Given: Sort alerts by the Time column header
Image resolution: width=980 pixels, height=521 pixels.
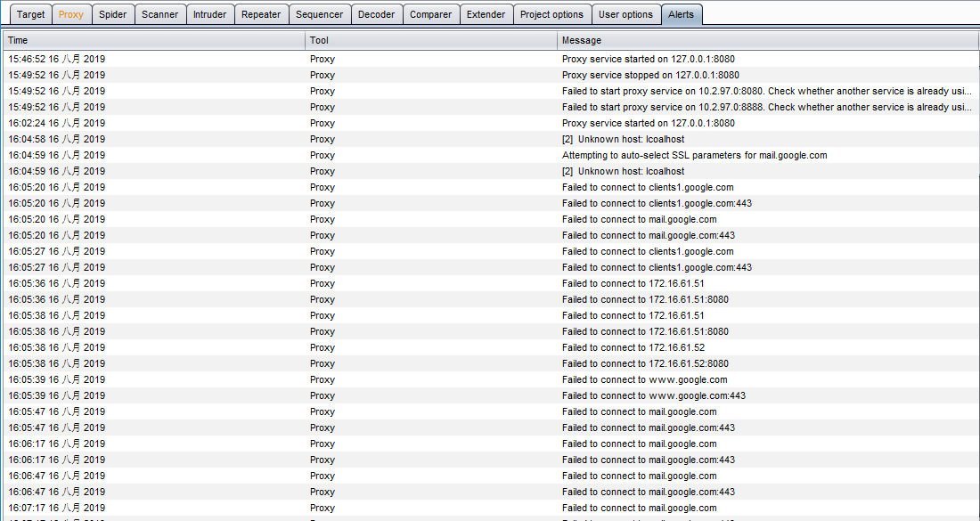Looking at the screenshot, I should pos(154,41).
